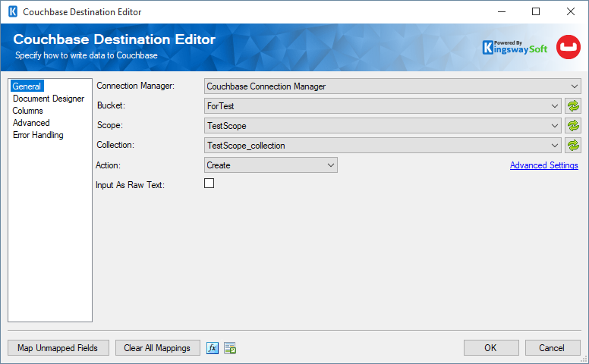
Task: Open the Error Handling page
Action: pyautogui.click(x=38, y=135)
